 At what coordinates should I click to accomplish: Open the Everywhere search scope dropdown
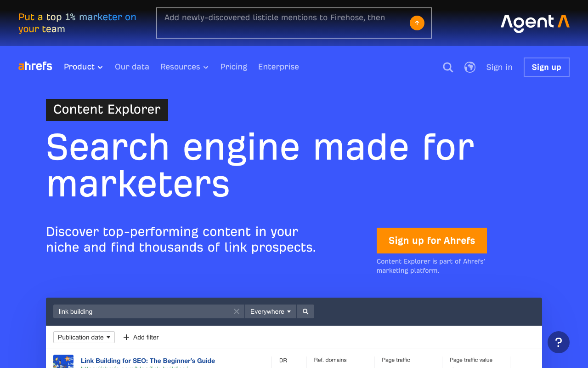271,311
